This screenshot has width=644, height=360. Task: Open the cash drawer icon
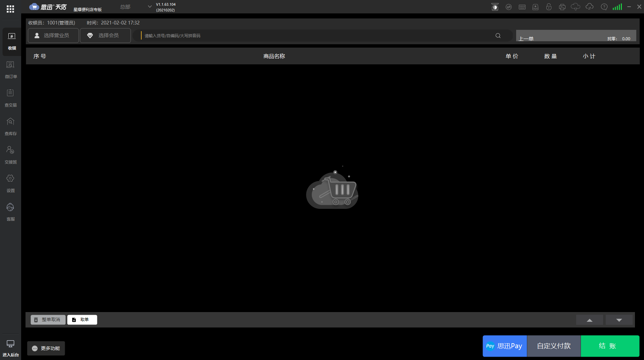point(535,7)
